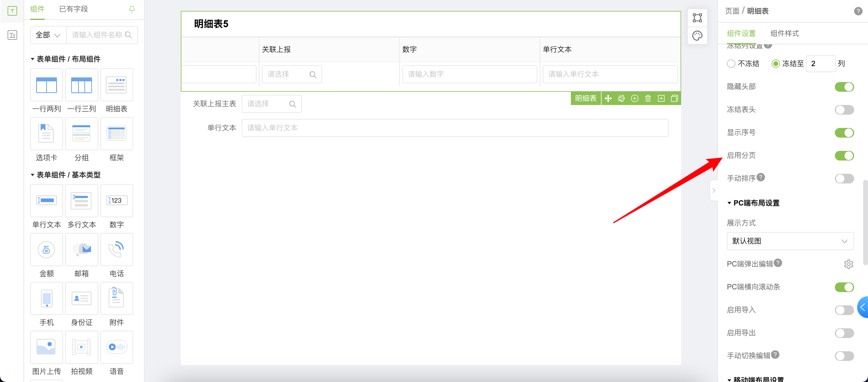Click the 手动排序 help question icon
The height and width of the screenshot is (382, 868).
pyautogui.click(x=760, y=177)
